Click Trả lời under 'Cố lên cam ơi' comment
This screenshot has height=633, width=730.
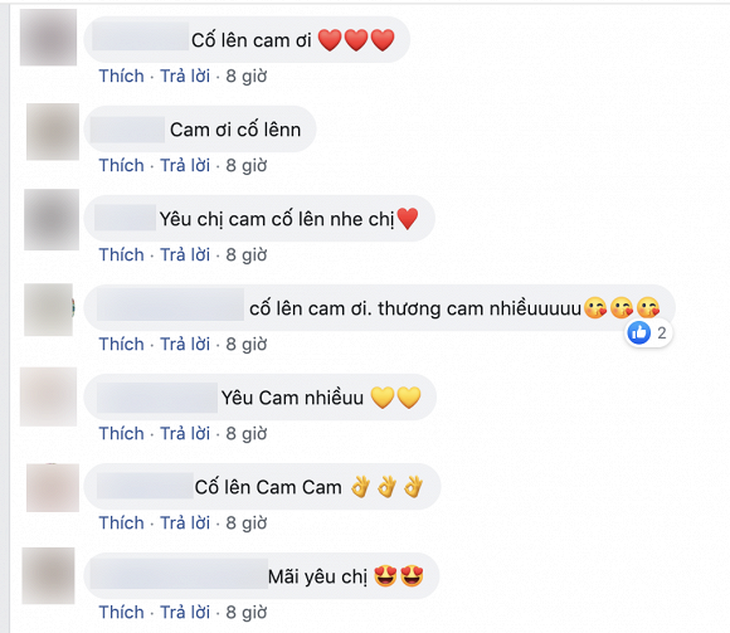click(x=185, y=76)
